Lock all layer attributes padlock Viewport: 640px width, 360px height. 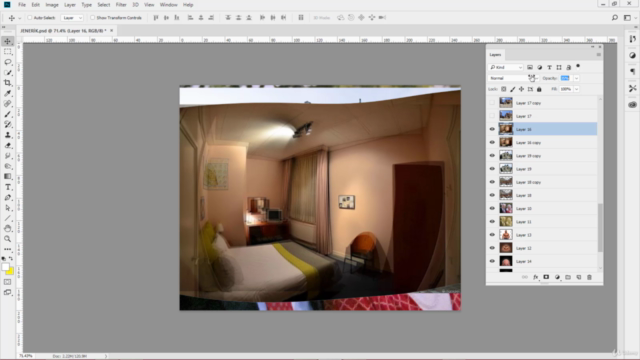click(x=539, y=89)
